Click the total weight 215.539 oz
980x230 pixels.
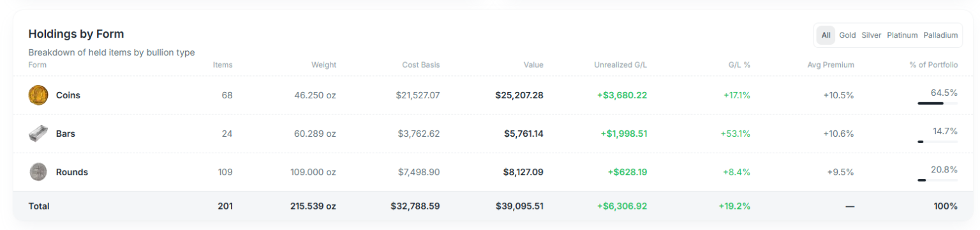(313, 206)
